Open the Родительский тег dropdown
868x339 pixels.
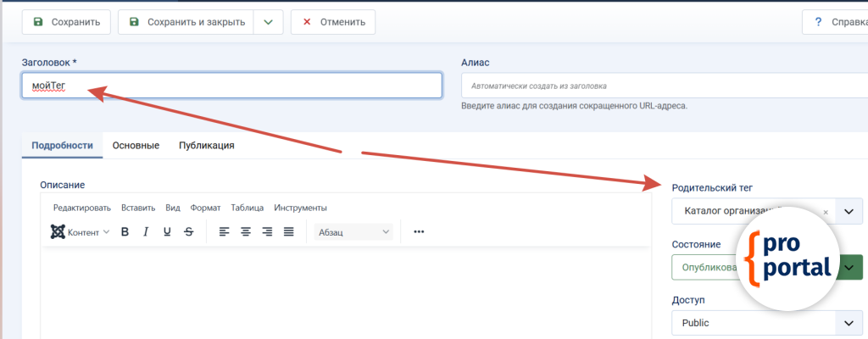coord(849,211)
